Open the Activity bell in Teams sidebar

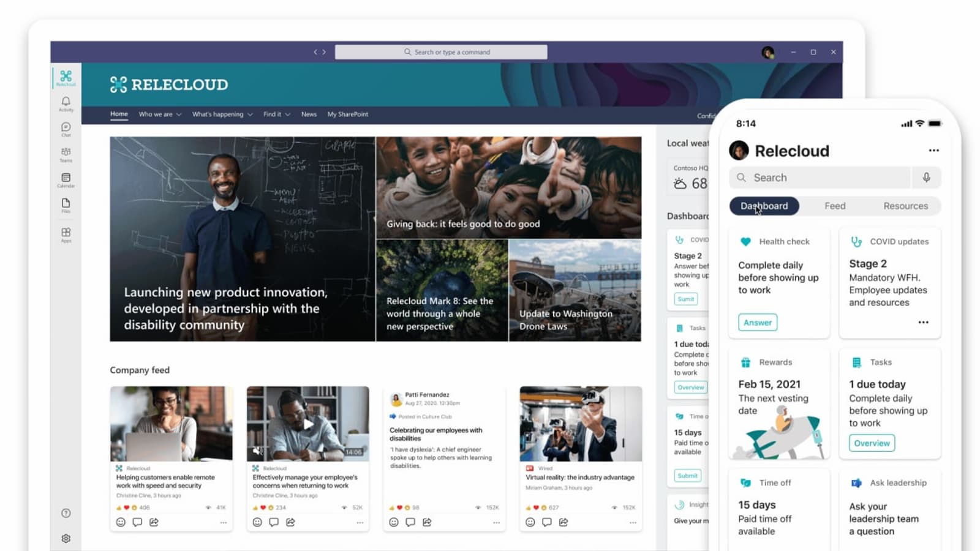66,103
